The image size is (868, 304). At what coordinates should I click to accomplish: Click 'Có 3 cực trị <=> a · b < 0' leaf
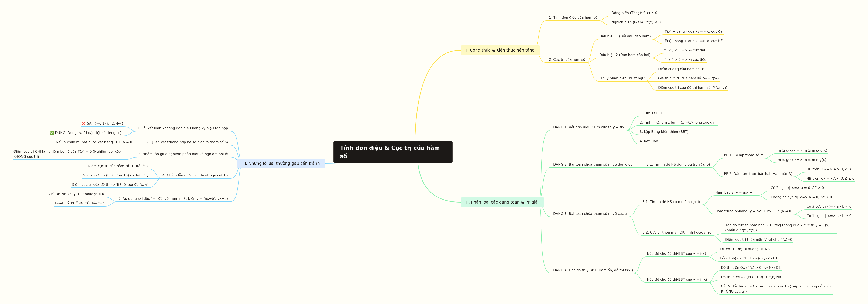(828, 206)
